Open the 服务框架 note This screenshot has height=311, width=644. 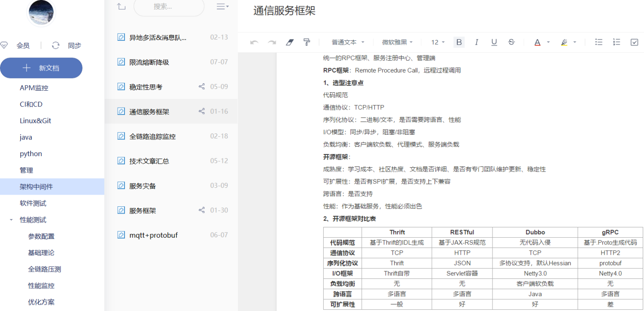[171, 211]
